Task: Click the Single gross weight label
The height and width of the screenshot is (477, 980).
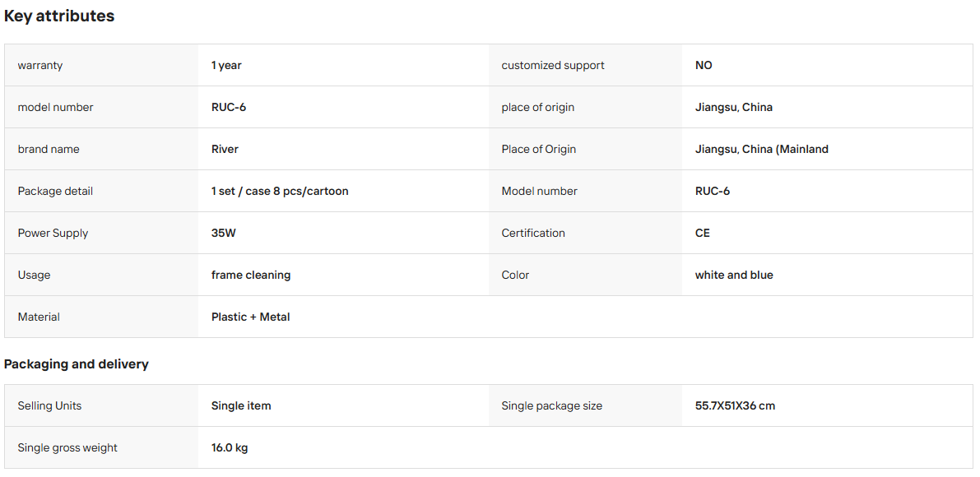Action: coord(67,447)
